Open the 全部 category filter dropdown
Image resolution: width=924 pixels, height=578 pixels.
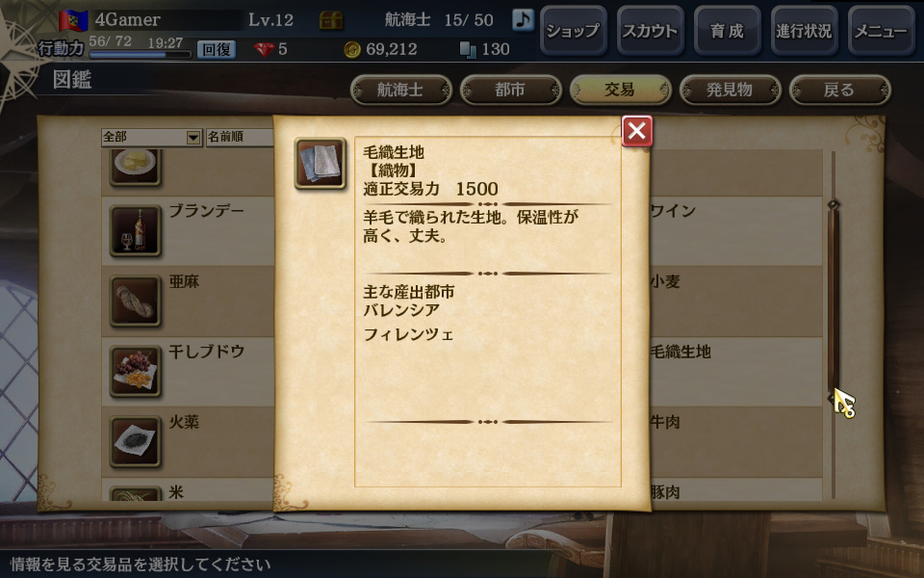[151, 138]
